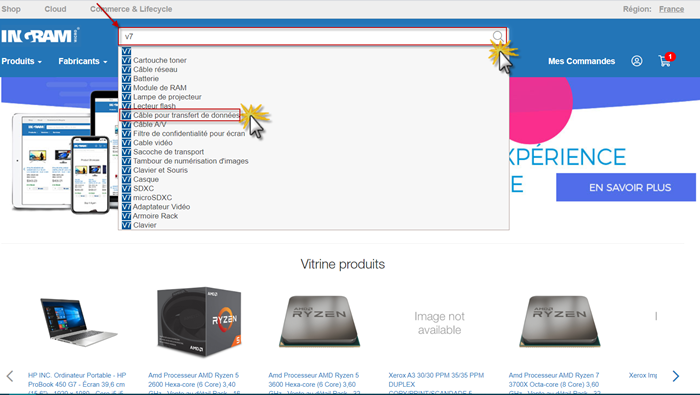Open the Cloud tab

coord(55,9)
